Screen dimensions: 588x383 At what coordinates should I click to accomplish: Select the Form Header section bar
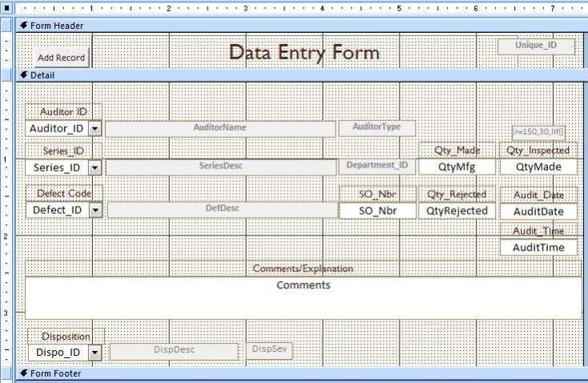pos(302,26)
